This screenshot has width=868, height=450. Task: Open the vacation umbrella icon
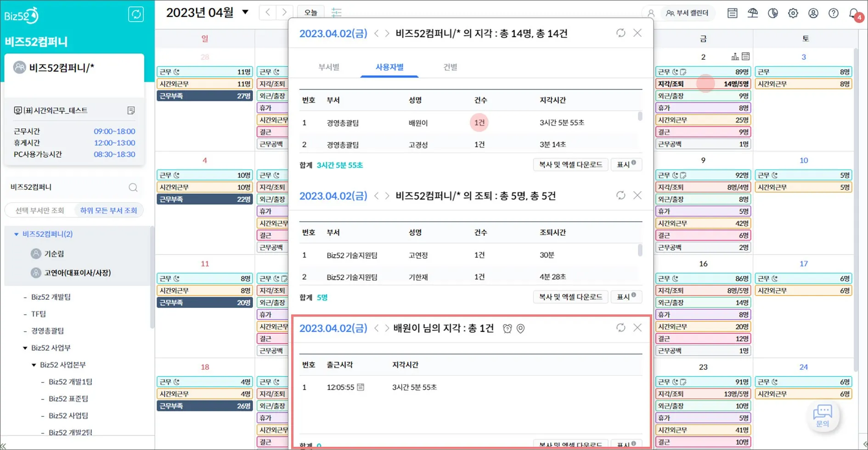pos(753,13)
